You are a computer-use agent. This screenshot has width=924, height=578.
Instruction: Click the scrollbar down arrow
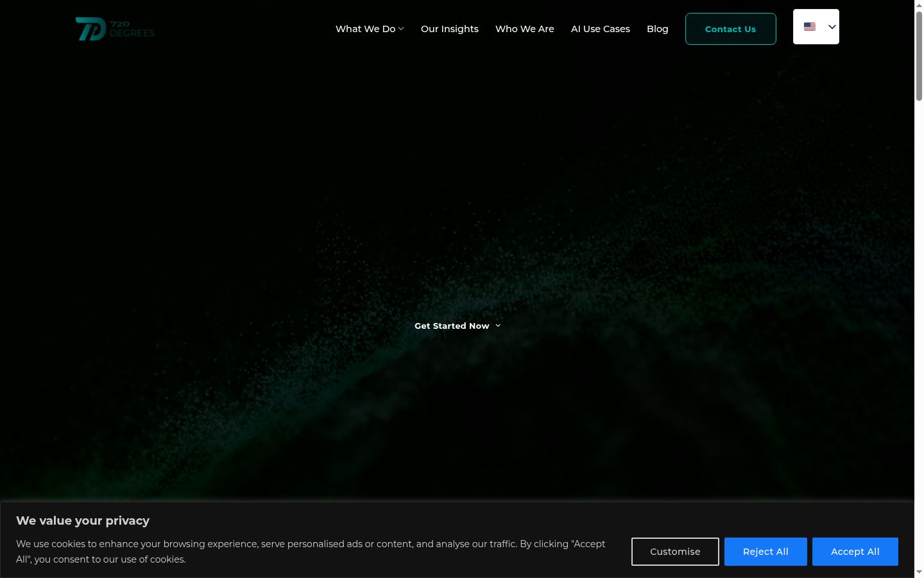(x=919, y=572)
